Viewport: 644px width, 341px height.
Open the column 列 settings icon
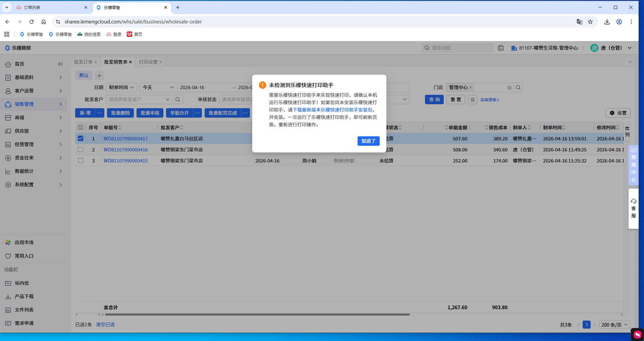pos(627,131)
